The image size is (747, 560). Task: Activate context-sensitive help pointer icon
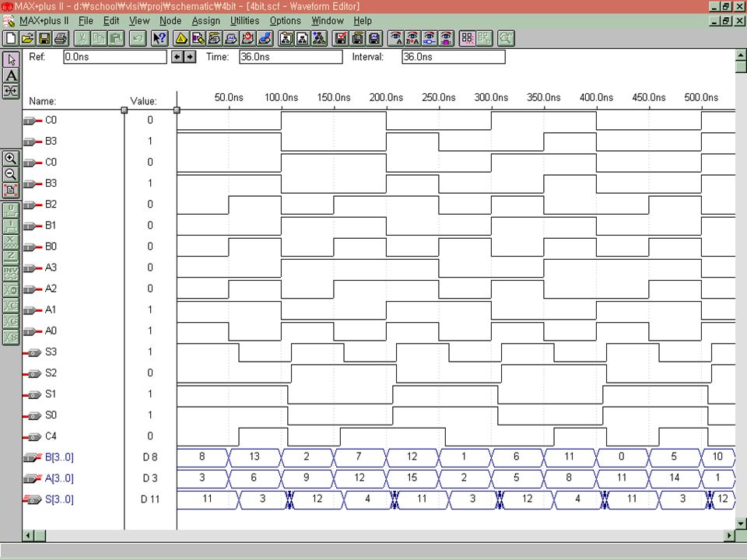click(160, 39)
